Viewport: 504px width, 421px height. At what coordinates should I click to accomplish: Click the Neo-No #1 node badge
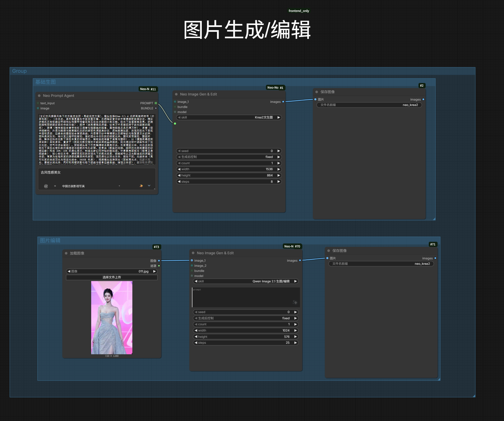pos(275,87)
